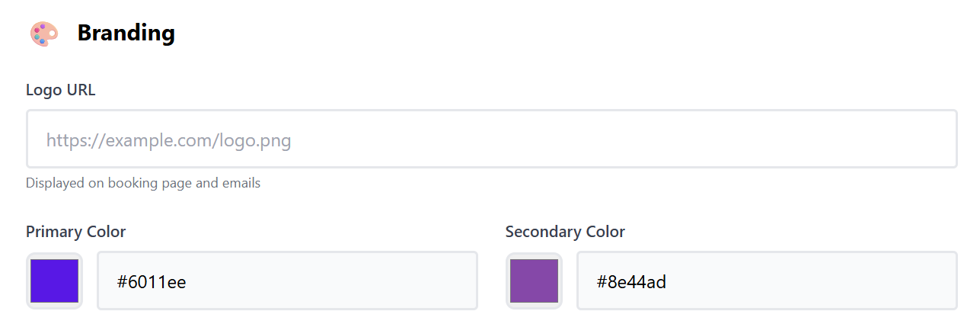The image size is (980, 324).
Task: Click the #8e44ad hex value text
Action: tap(632, 282)
